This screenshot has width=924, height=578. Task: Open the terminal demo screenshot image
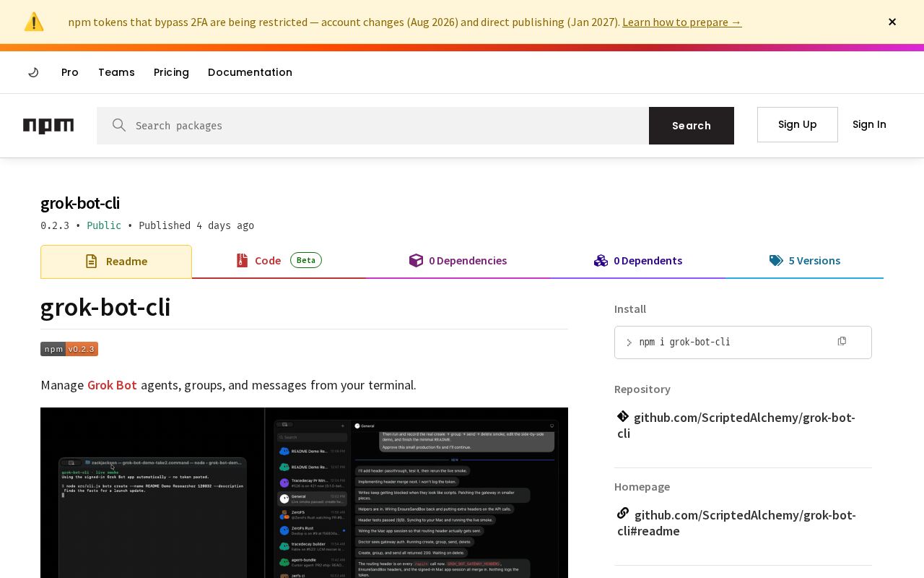[304, 493]
